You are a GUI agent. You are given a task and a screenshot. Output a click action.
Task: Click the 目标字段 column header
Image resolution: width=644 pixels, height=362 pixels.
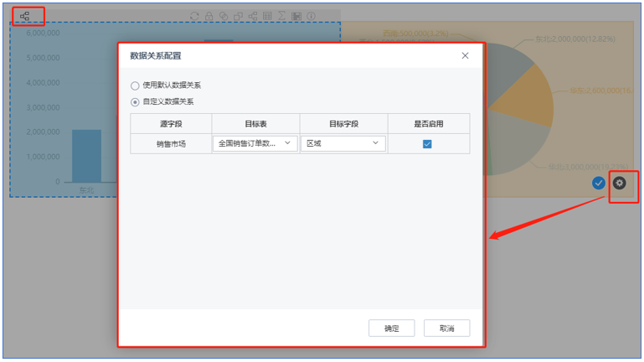343,124
